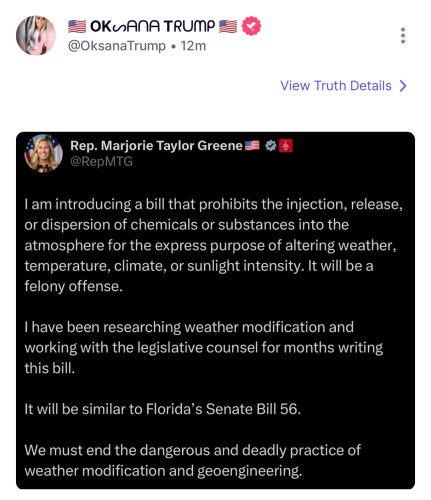Click the final geoengineering paragraph of tweet

192,460
